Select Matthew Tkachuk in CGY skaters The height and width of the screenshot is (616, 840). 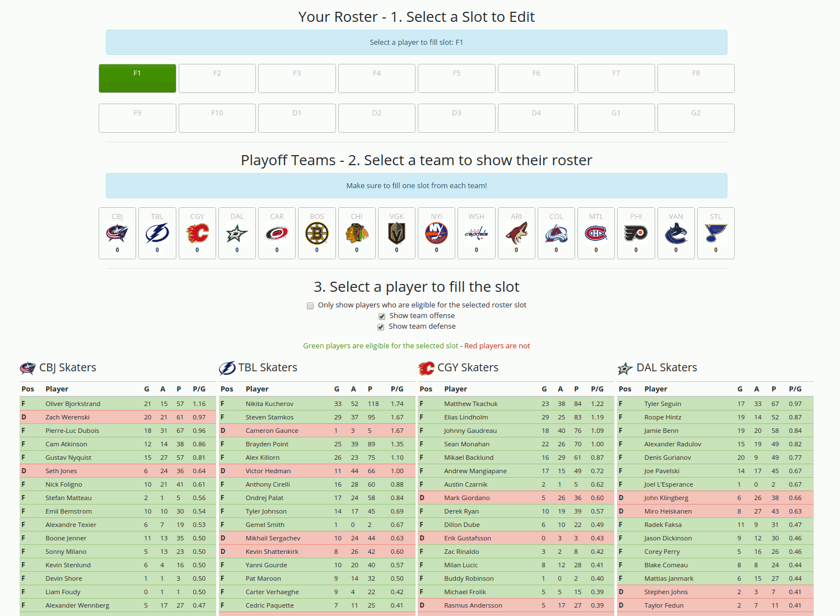[470, 404]
